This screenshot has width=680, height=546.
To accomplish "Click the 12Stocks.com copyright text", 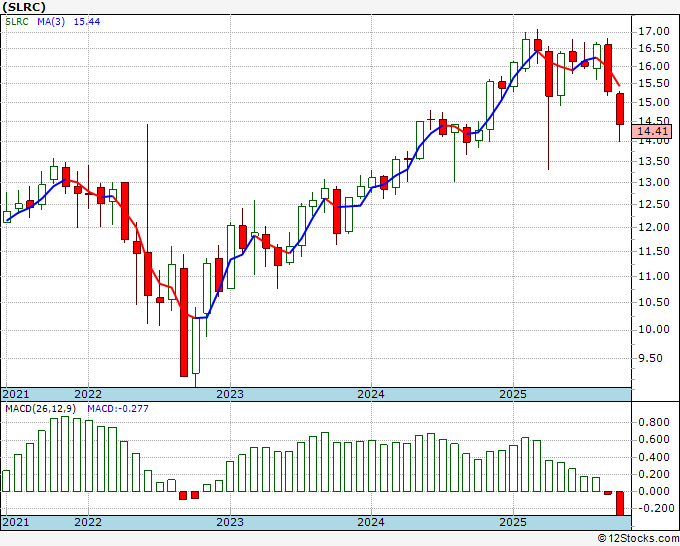I will click(x=638, y=539).
